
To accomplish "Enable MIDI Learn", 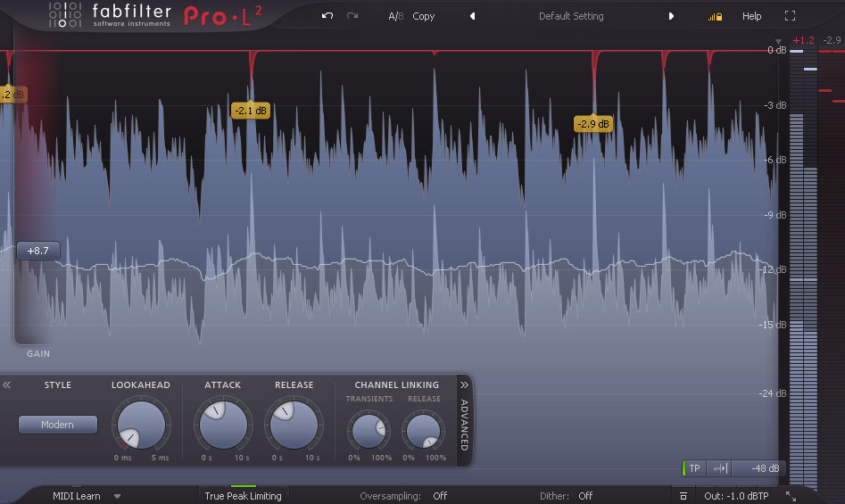I will point(77,496).
